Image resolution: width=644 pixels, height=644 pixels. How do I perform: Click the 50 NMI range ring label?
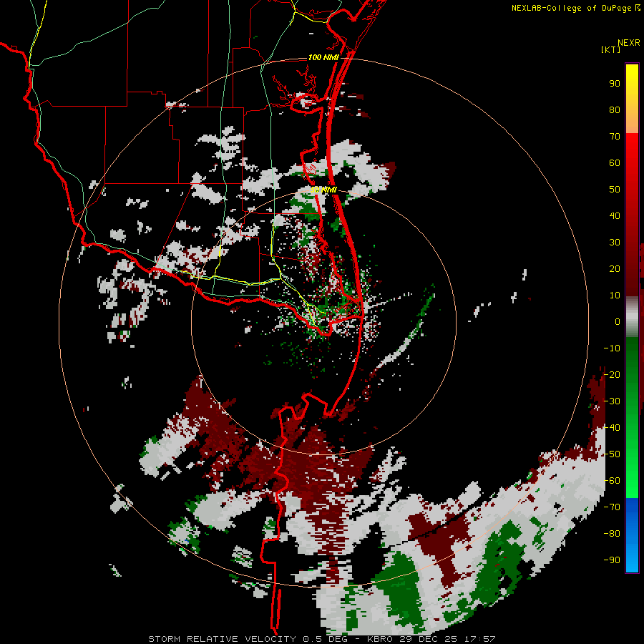pyautogui.click(x=323, y=190)
